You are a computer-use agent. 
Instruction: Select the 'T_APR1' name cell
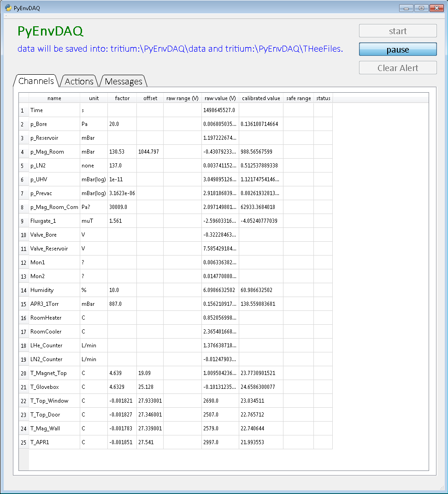[54, 442]
